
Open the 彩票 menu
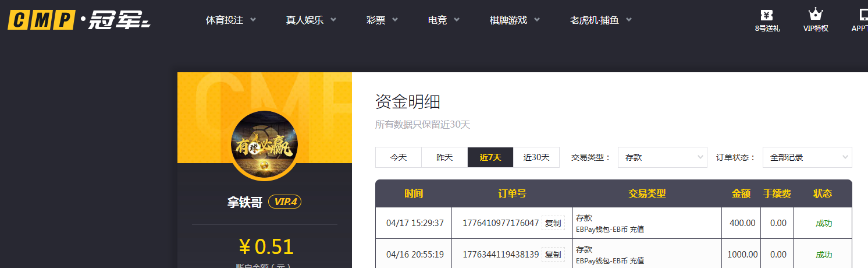376,20
